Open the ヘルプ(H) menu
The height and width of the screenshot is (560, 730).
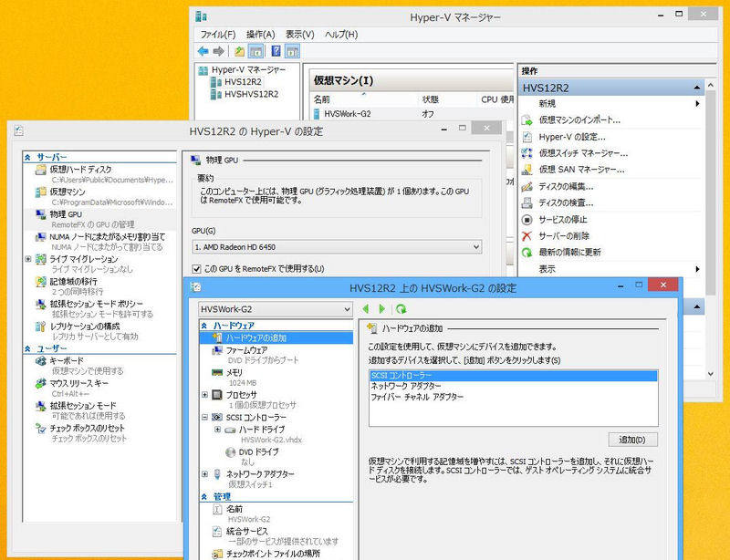point(341,35)
